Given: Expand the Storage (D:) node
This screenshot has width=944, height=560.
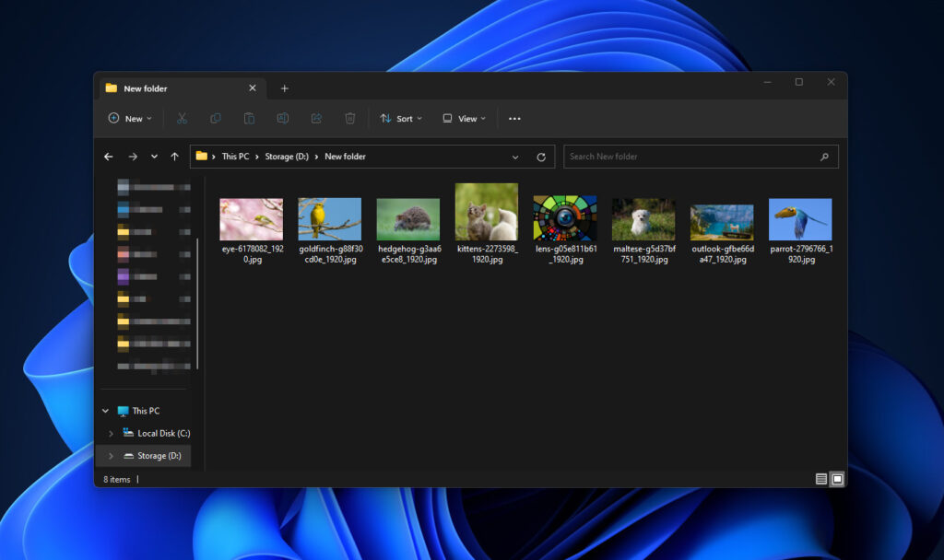Looking at the screenshot, I should (111, 456).
